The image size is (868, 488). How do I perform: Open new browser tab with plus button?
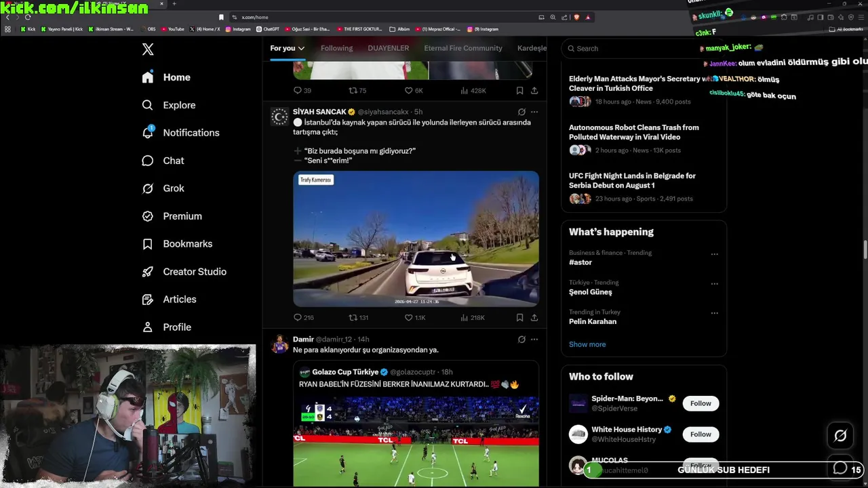pyautogui.click(x=174, y=4)
